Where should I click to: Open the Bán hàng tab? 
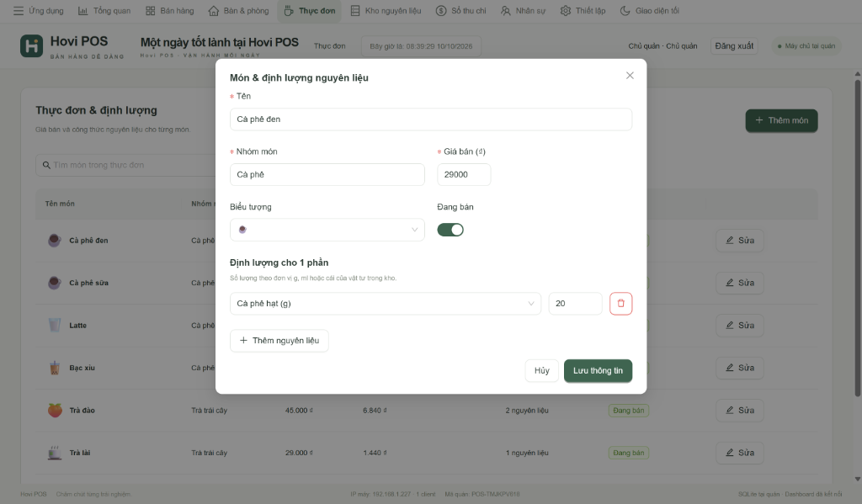pyautogui.click(x=170, y=10)
